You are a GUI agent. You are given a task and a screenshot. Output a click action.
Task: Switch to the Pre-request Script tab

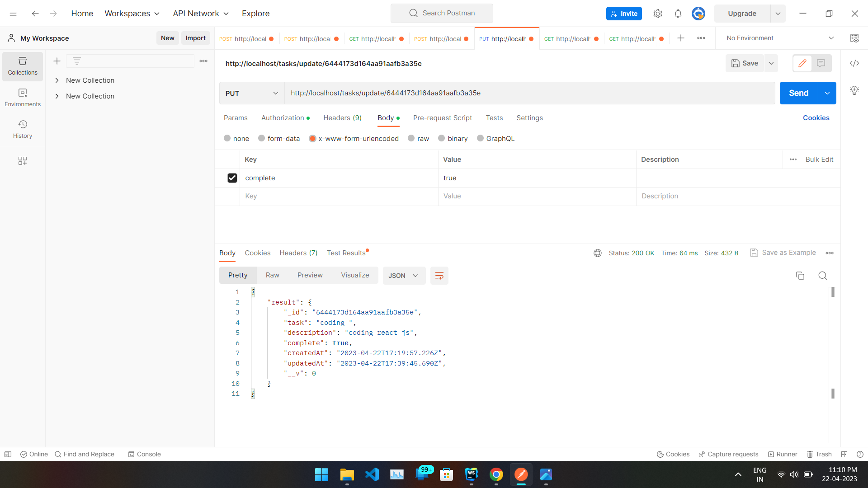(x=442, y=118)
